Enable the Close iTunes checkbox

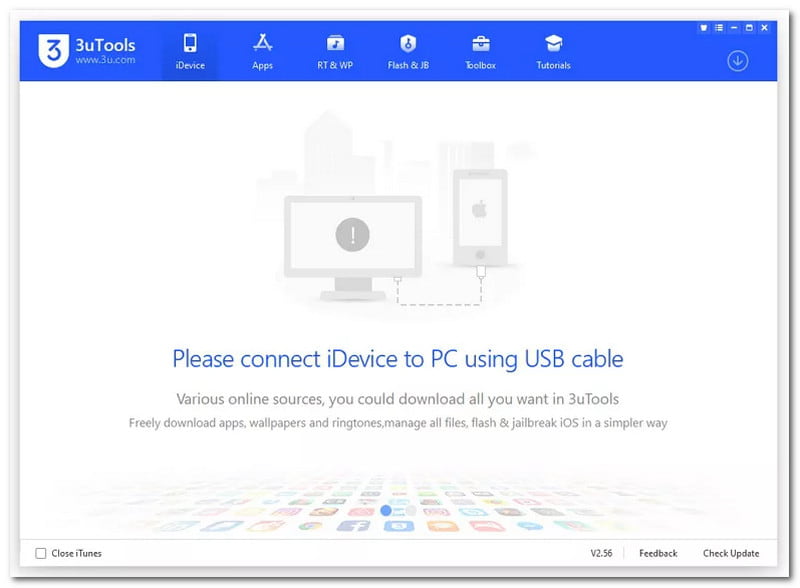(41, 553)
